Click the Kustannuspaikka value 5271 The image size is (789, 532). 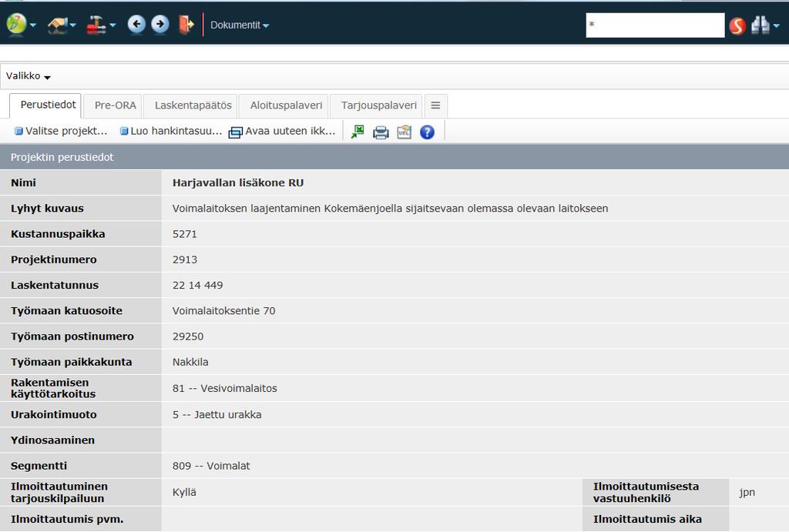pos(185,234)
